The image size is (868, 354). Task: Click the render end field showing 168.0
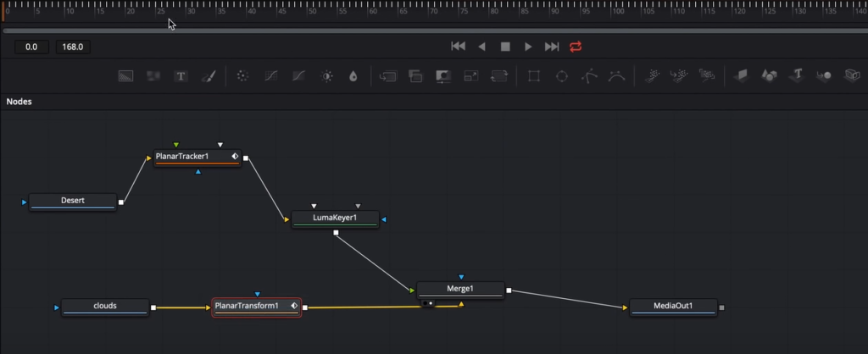pos(73,47)
